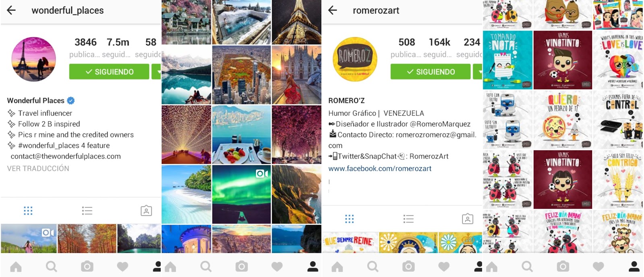Image resolution: width=644 pixels, height=277 pixels.
Task: Switch to list view on romerozart profile
Action: point(408,219)
